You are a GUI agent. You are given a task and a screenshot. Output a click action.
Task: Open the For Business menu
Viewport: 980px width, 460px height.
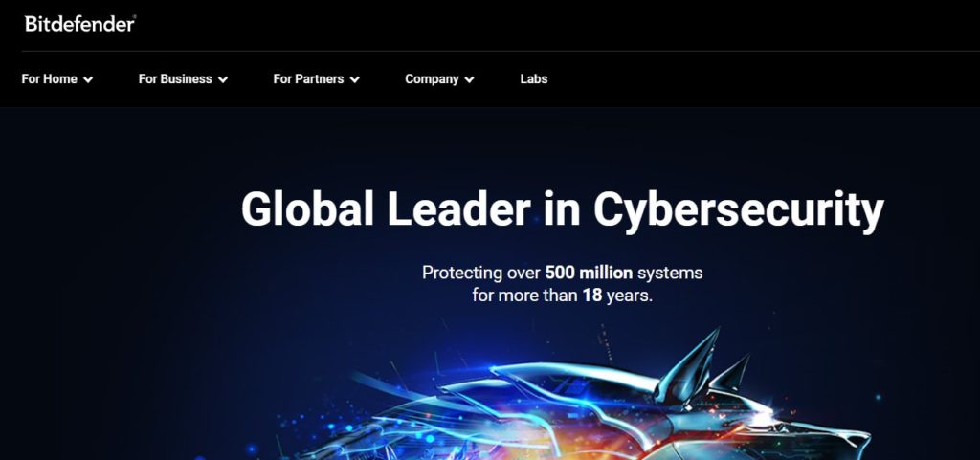(x=183, y=79)
